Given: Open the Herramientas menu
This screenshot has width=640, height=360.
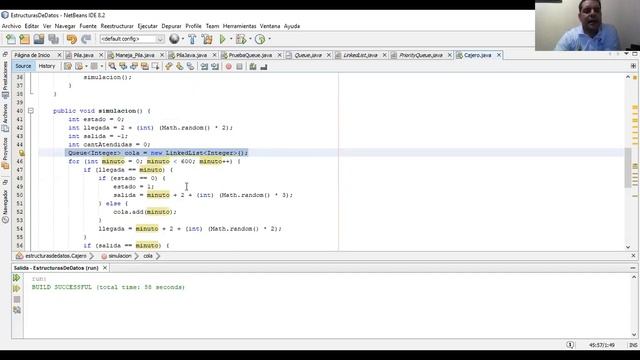Looking at the screenshot, I should coord(240,26).
